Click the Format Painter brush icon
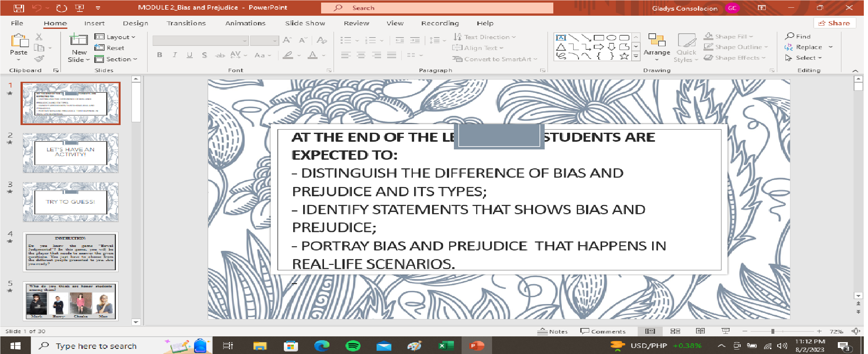This screenshot has height=354, width=868. coord(39,59)
